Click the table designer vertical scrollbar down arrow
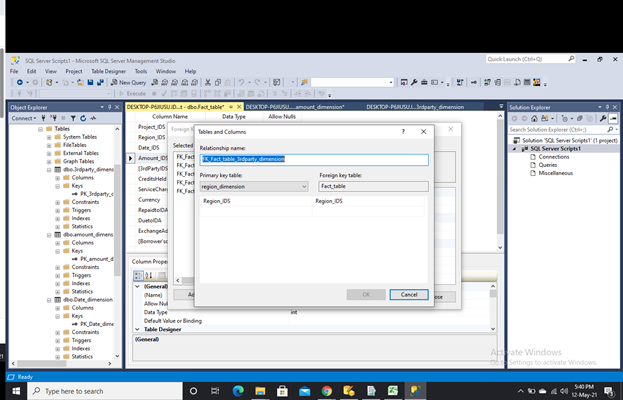 (500, 247)
